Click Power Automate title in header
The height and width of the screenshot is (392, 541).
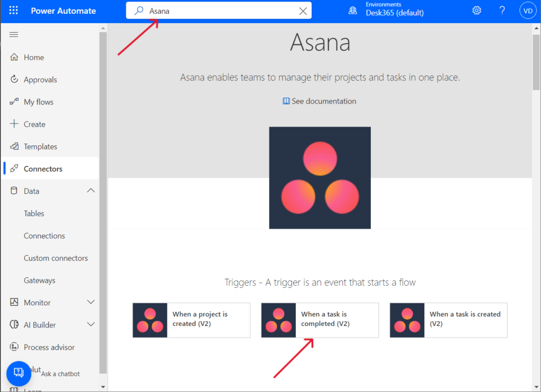pos(63,11)
